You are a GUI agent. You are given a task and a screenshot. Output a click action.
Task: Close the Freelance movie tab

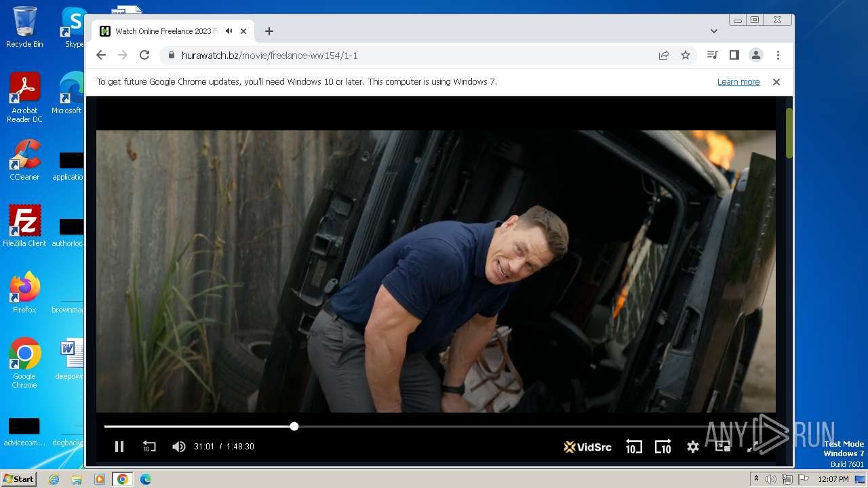243,31
